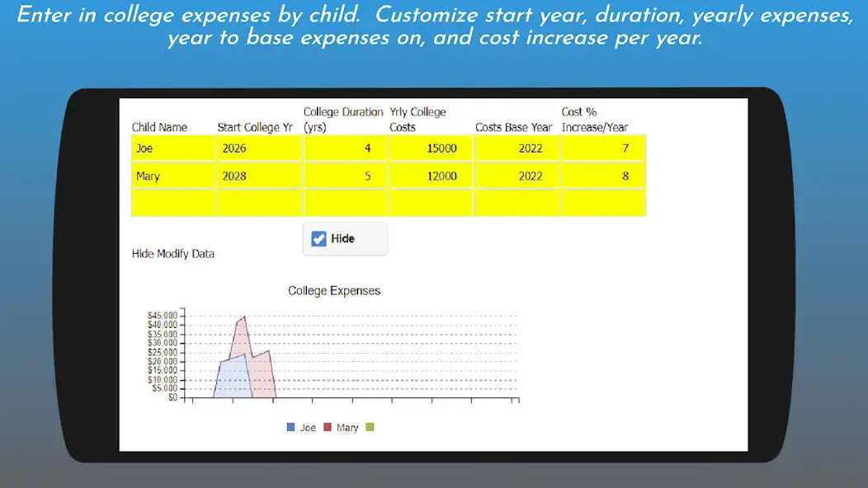Select empty third row yearly costs field
Viewport: 868px width, 488px height.
point(432,203)
